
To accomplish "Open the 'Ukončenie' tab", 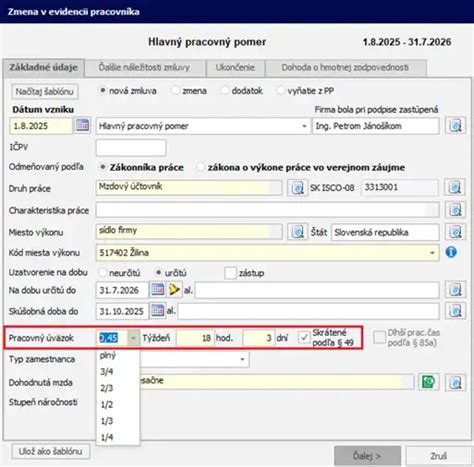I will pyautogui.click(x=235, y=68).
